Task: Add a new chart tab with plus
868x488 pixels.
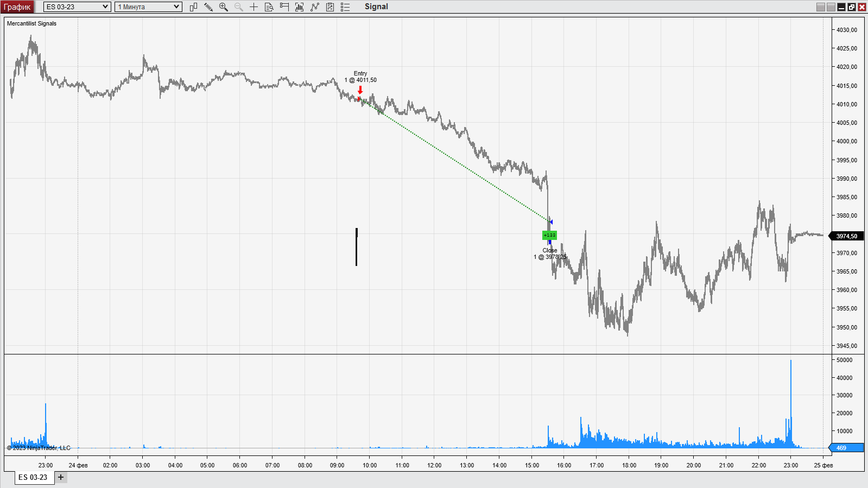Action: 61,477
